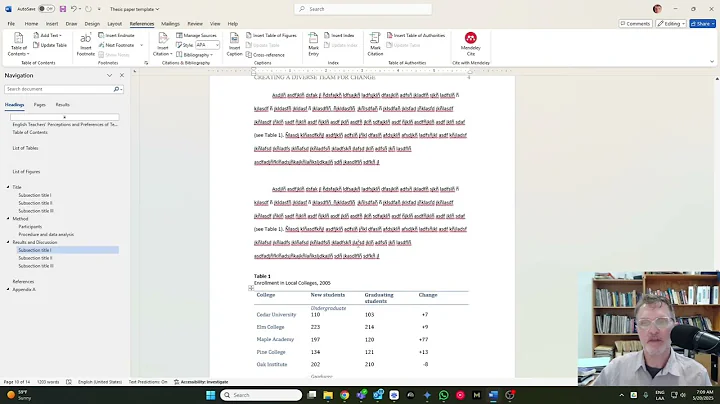720x404 pixels.
Task: Click the Share button
Action: (x=703, y=23)
